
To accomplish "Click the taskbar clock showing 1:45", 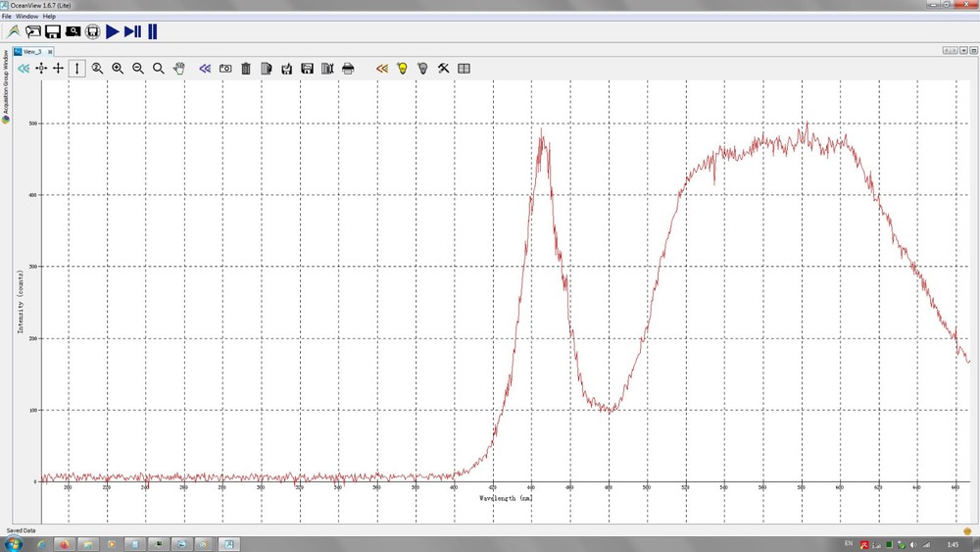I will 953,544.
